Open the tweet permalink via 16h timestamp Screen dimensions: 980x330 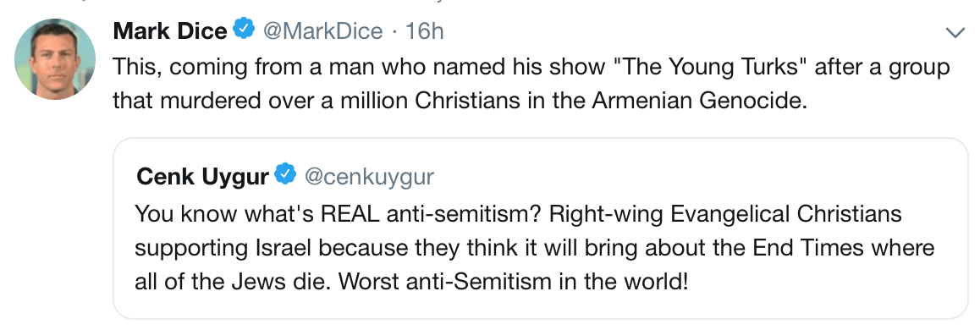[425, 30]
